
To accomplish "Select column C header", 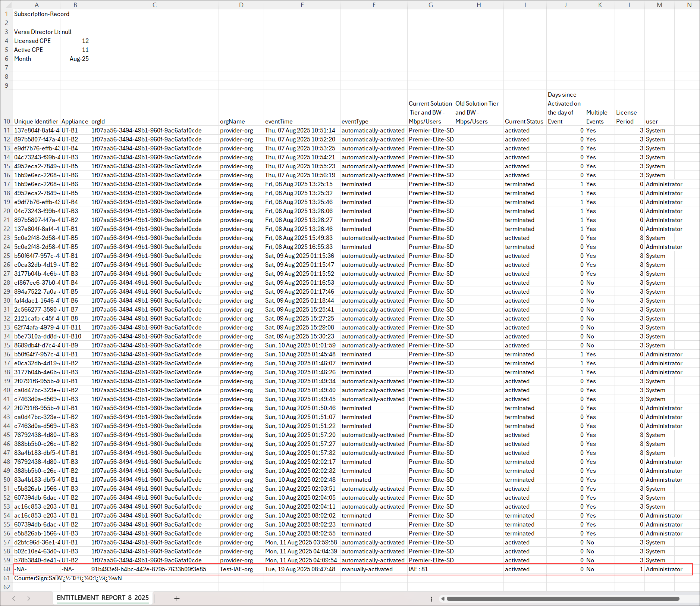I will (x=154, y=5).
